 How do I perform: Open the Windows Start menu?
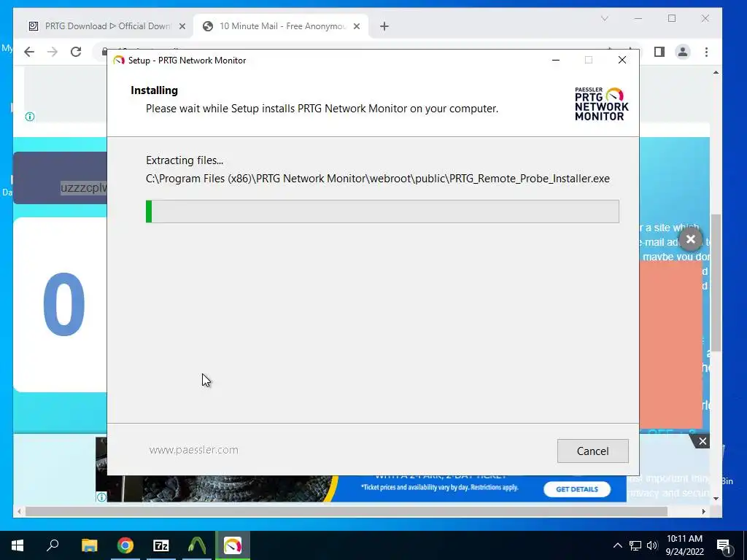(18, 545)
